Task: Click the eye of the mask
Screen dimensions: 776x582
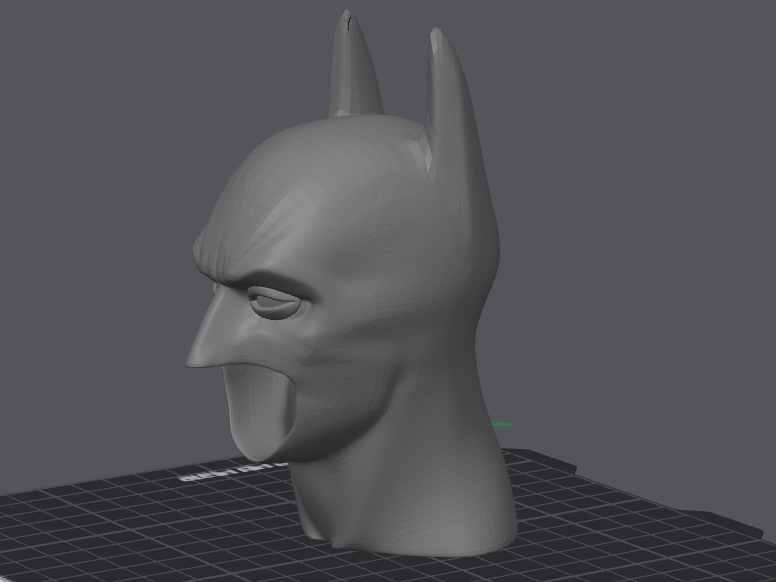Action: point(275,303)
